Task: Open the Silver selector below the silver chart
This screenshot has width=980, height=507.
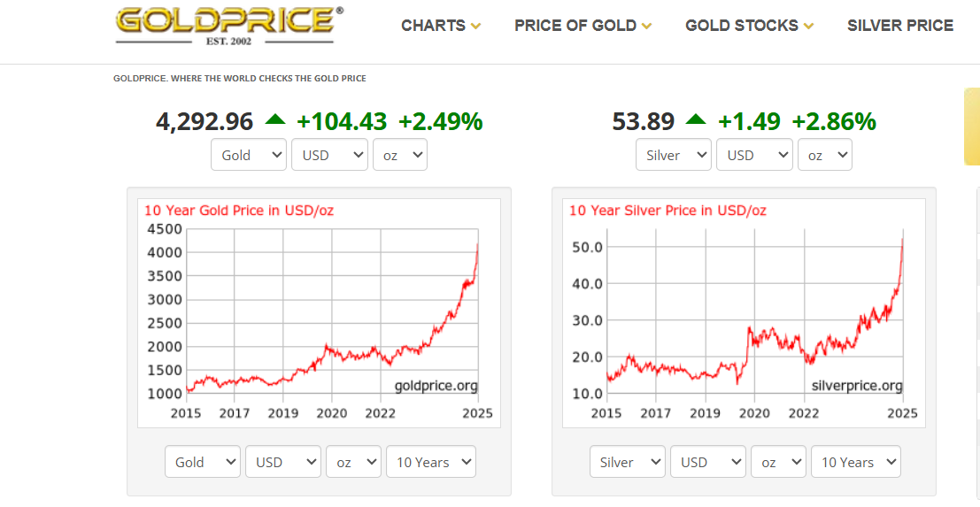Action: point(628,462)
